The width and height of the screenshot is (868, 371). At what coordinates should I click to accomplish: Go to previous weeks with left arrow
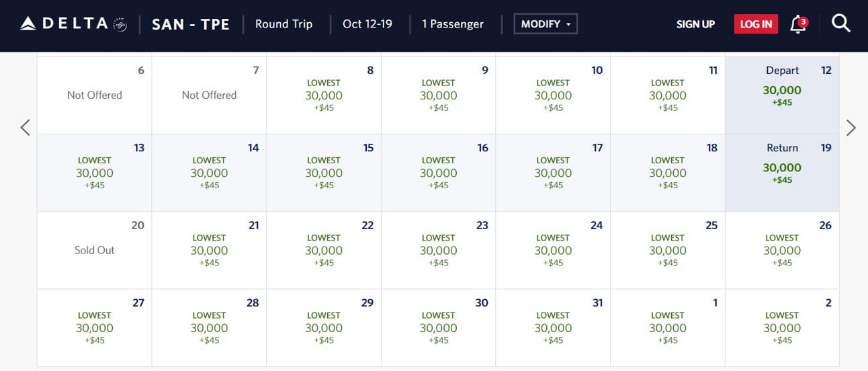(26, 127)
